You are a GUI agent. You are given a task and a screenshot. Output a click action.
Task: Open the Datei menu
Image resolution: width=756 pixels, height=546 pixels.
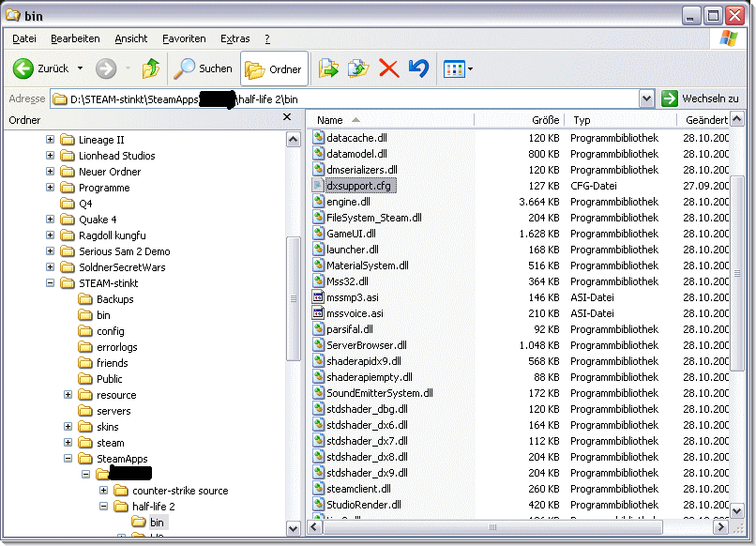(x=24, y=38)
